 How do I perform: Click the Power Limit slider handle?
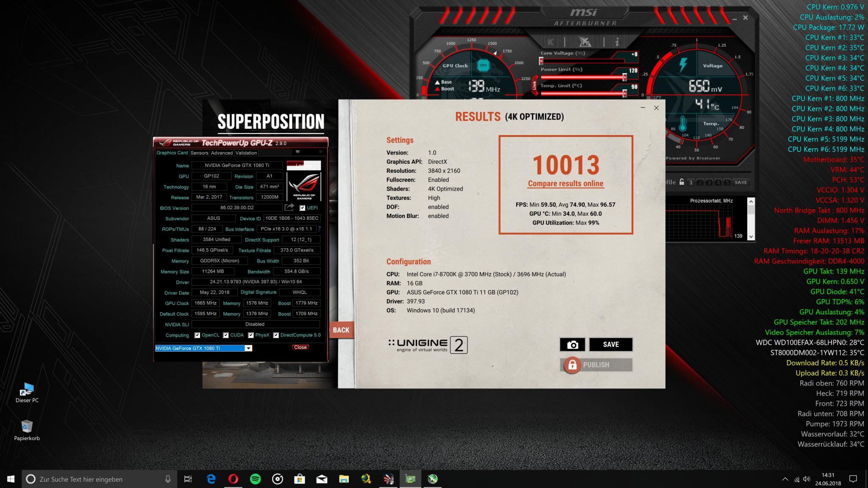click(x=624, y=77)
